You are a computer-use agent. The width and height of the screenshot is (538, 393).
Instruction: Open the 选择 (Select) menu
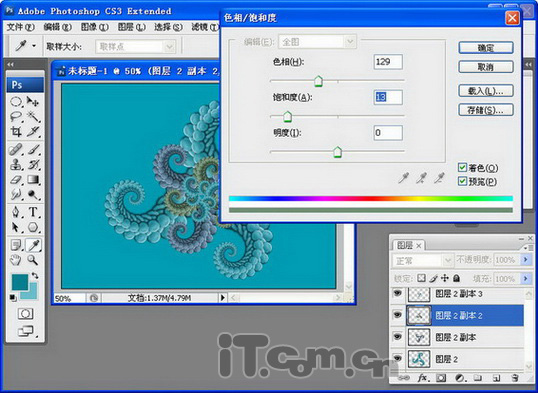tap(168, 27)
